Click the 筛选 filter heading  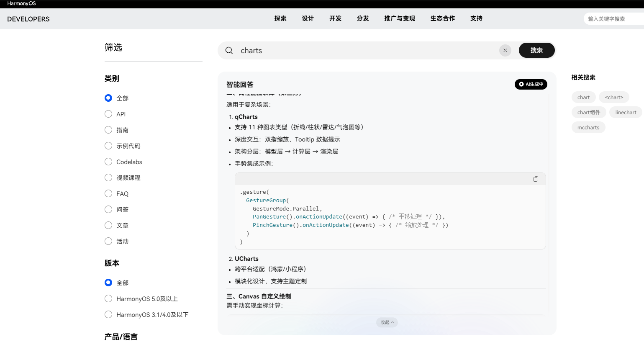click(113, 47)
